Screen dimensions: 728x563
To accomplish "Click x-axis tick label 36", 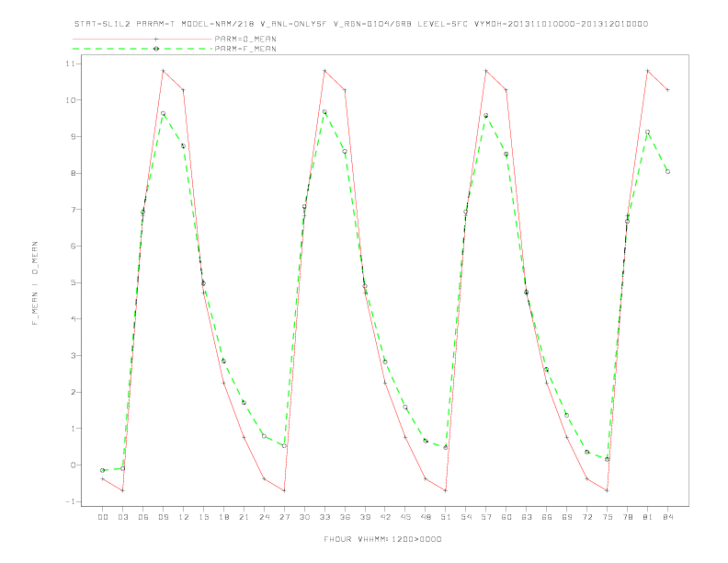I will (x=345, y=517).
